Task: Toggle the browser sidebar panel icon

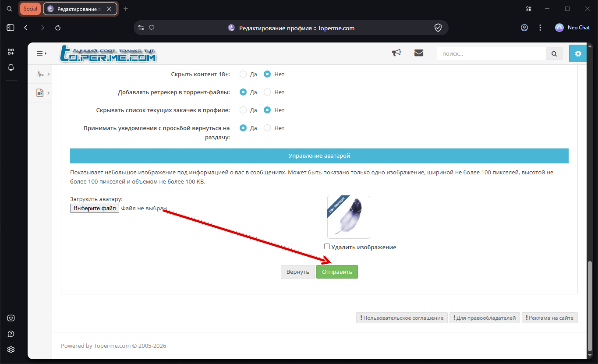Action: (11, 28)
